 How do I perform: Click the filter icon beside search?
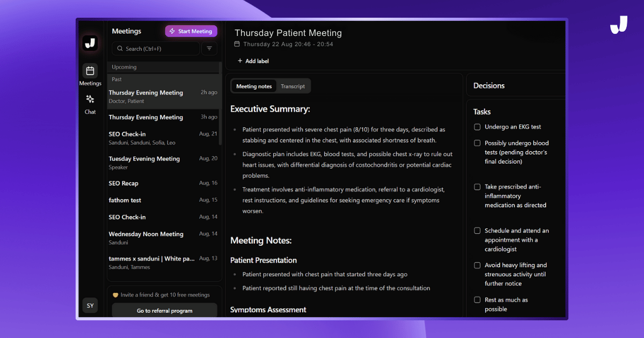209,48
